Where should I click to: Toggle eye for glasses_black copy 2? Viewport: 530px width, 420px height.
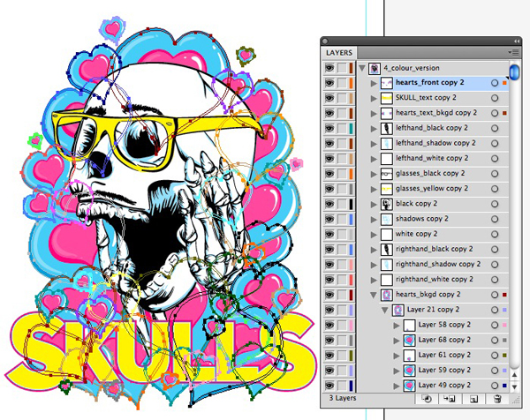pos(329,174)
